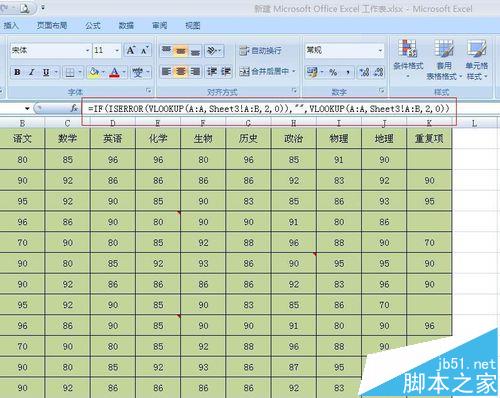Select the 数学 header cell
500x398 pixels.
pos(67,139)
